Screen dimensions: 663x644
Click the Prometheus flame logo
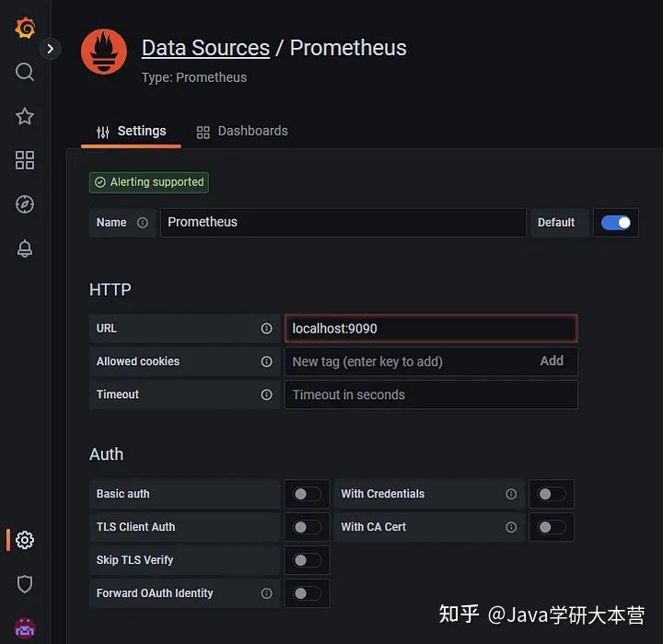(x=103, y=52)
